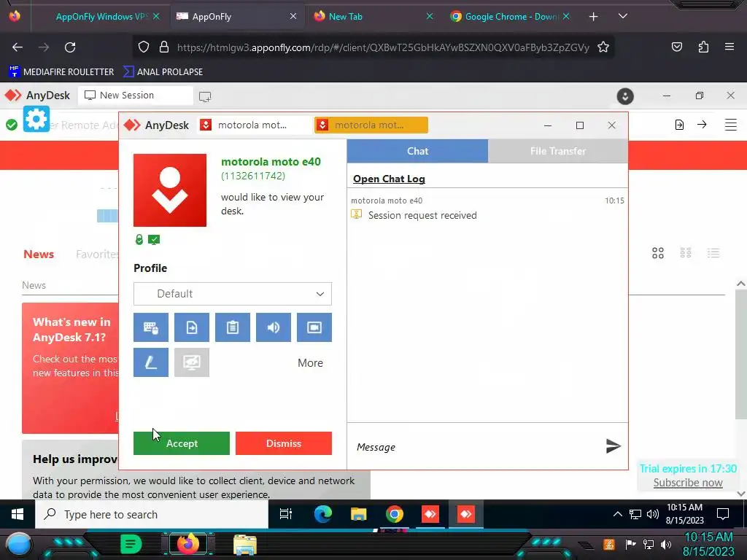Show More permission options
This screenshot has height=560, width=747.
(310, 363)
